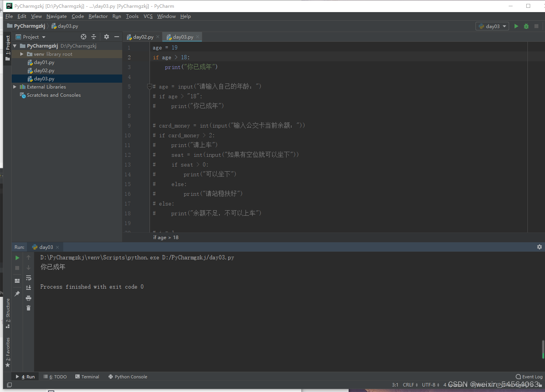The height and width of the screenshot is (392, 545).
Task: Open the day03 run configuration dropdown
Action: click(492, 26)
